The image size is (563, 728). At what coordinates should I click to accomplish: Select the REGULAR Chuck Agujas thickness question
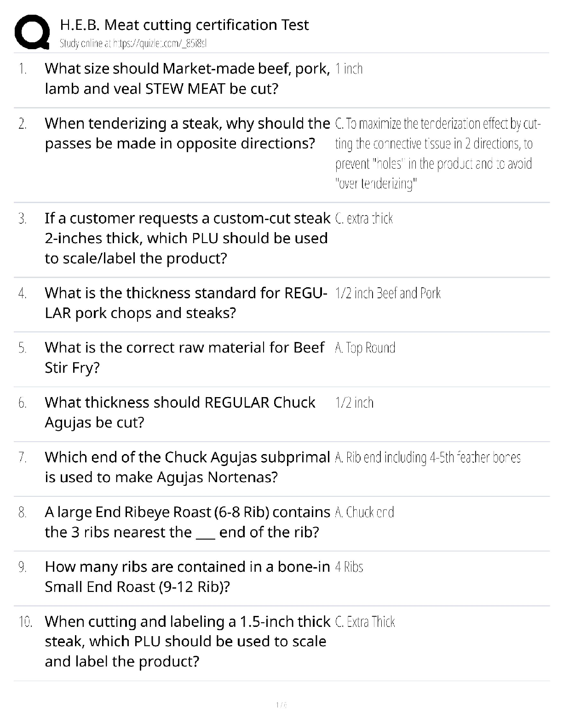click(x=179, y=412)
